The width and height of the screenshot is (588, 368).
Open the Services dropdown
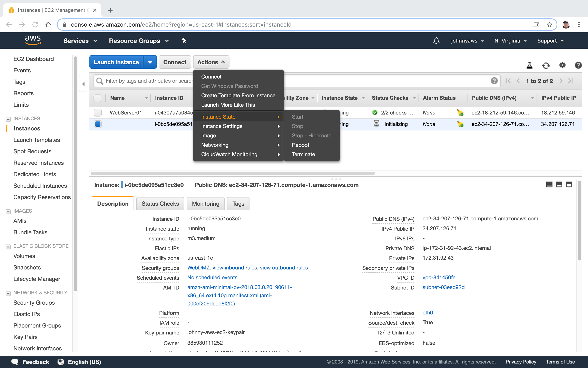tap(80, 41)
